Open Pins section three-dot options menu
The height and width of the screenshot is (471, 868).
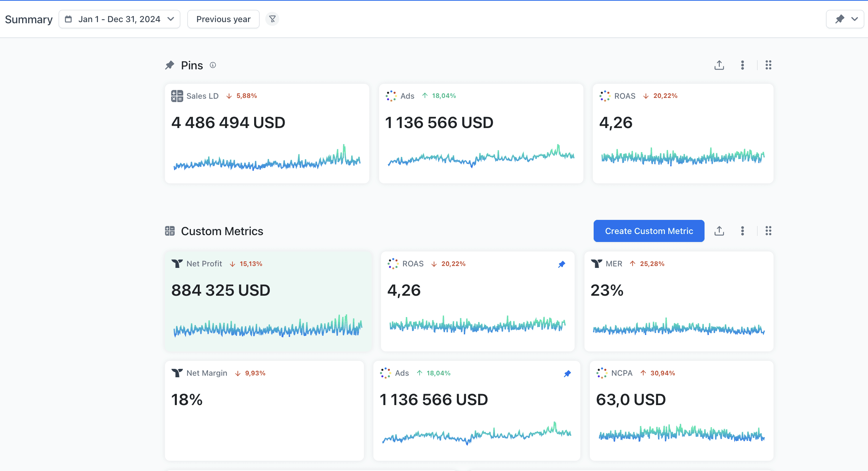click(x=742, y=65)
